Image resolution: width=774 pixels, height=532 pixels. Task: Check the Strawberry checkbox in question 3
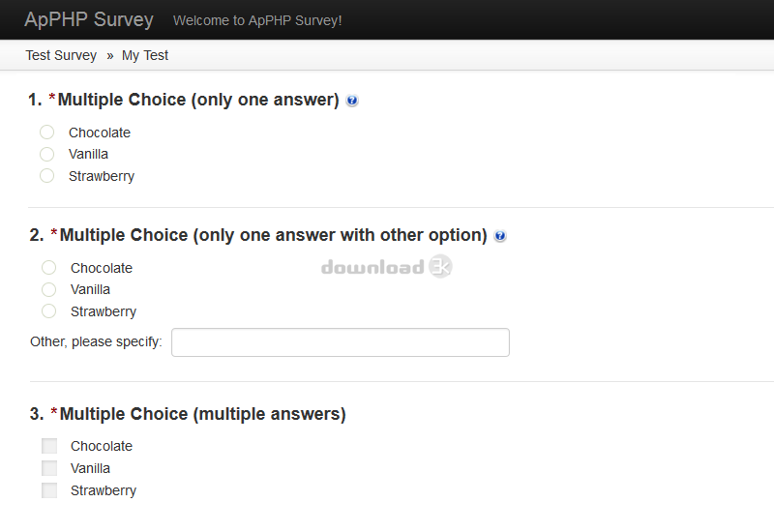(x=49, y=490)
